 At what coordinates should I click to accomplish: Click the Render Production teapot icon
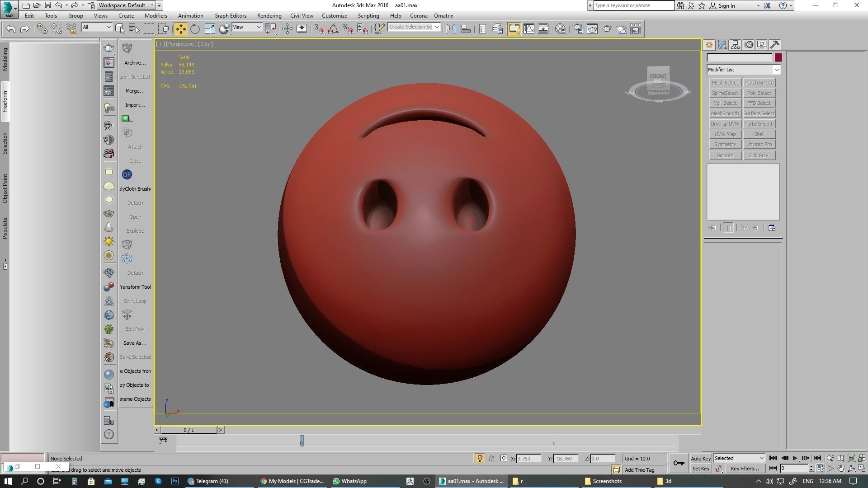point(607,29)
